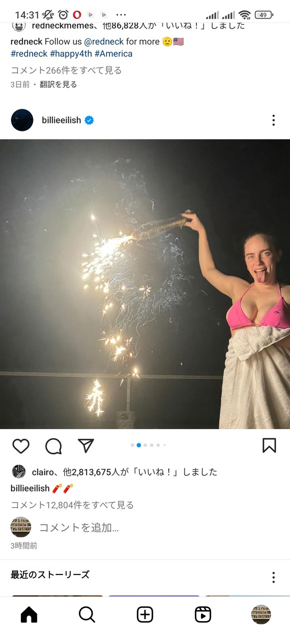The image size is (290, 644).
Task: Save post with bookmark icon
Action: (269, 445)
